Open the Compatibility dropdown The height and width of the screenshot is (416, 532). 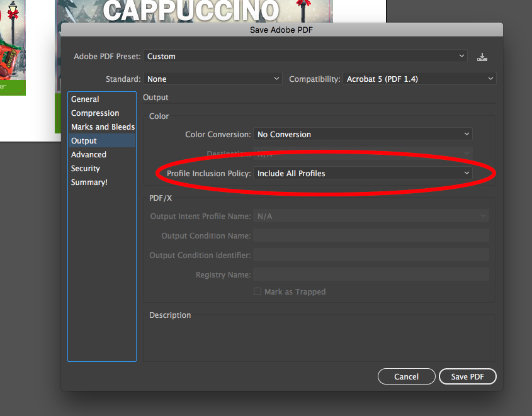(419, 79)
